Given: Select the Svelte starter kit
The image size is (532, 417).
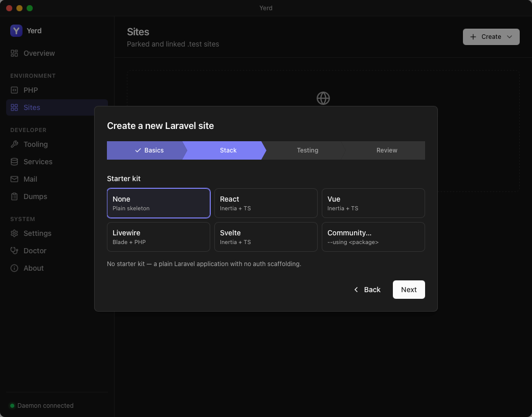Looking at the screenshot, I should (x=265, y=237).
